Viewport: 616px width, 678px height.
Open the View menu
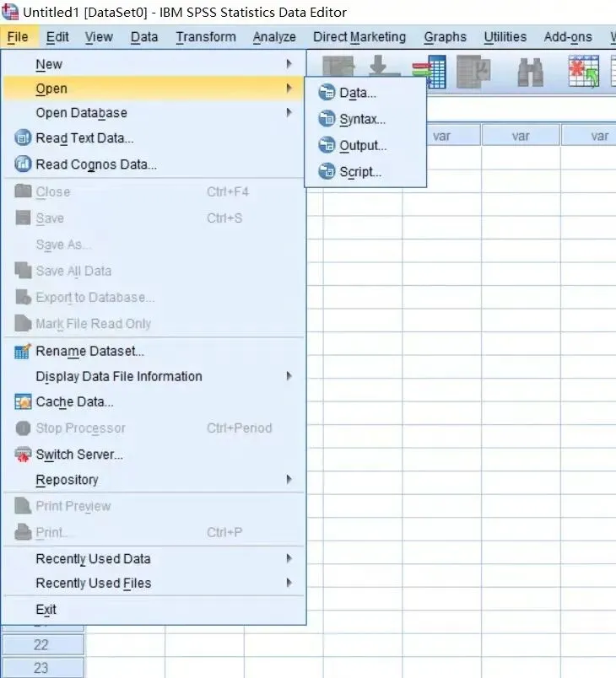(99, 37)
